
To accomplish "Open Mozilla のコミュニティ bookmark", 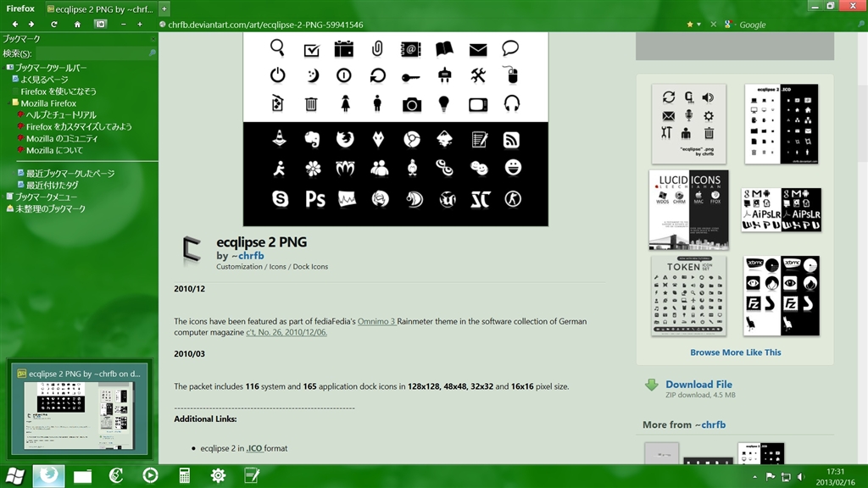I will point(58,138).
